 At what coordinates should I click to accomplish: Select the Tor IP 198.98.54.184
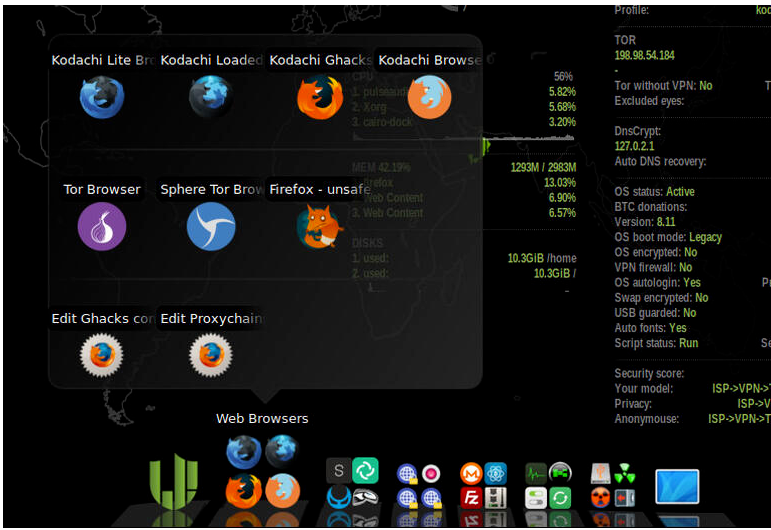pos(644,55)
